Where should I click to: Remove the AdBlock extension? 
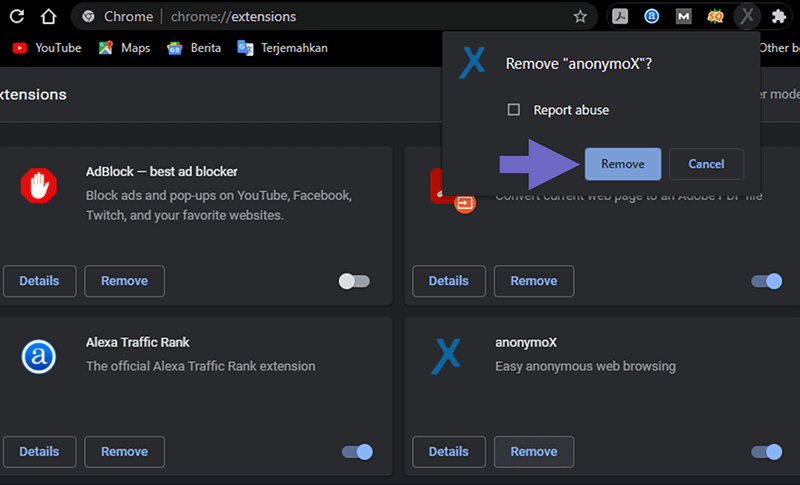pos(124,281)
